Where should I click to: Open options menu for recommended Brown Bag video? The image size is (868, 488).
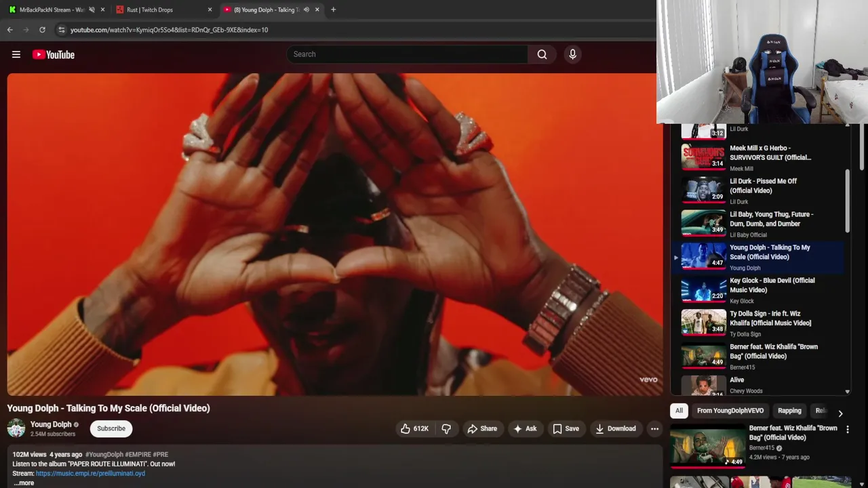click(847, 429)
